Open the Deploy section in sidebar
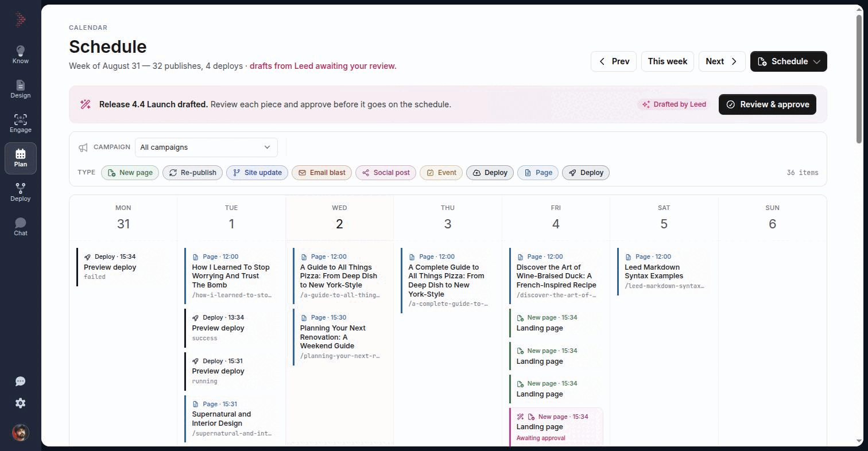The height and width of the screenshot is (451, 868). tap(21, 192)
